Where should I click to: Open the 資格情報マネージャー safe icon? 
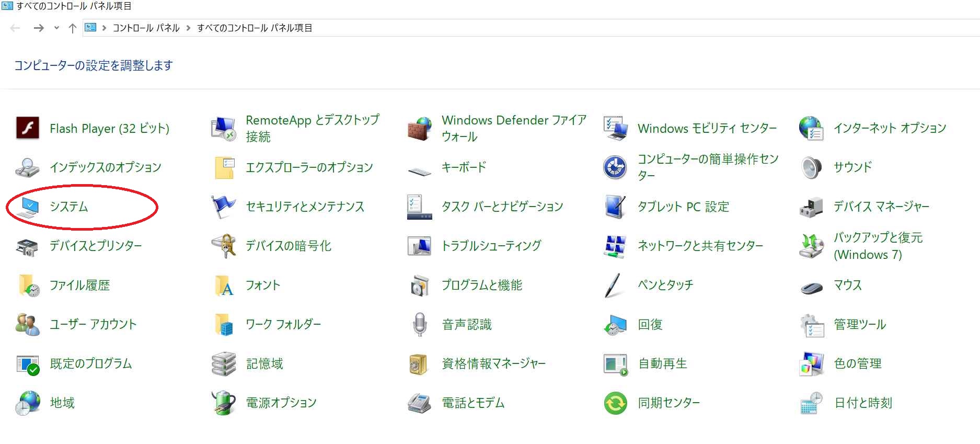419,365
